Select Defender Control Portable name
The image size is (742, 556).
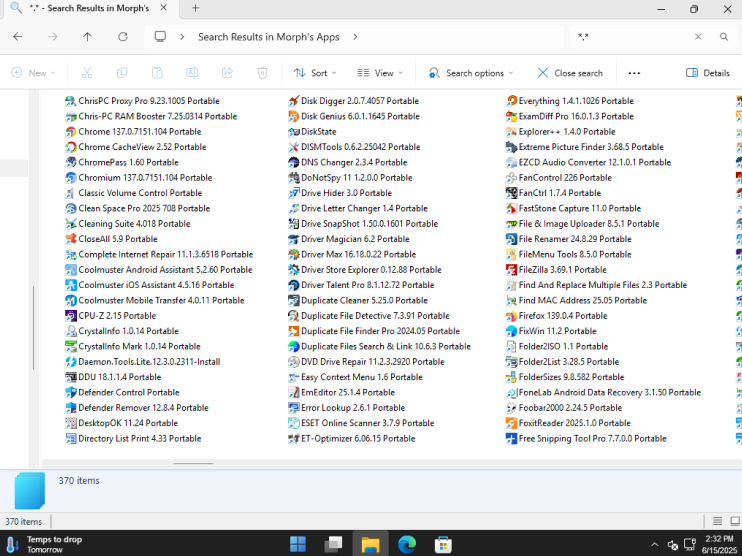click(x=129, y=392)
